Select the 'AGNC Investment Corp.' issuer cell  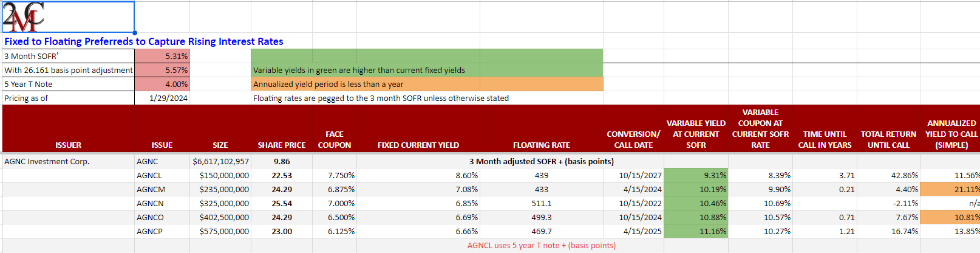[69, 161]
